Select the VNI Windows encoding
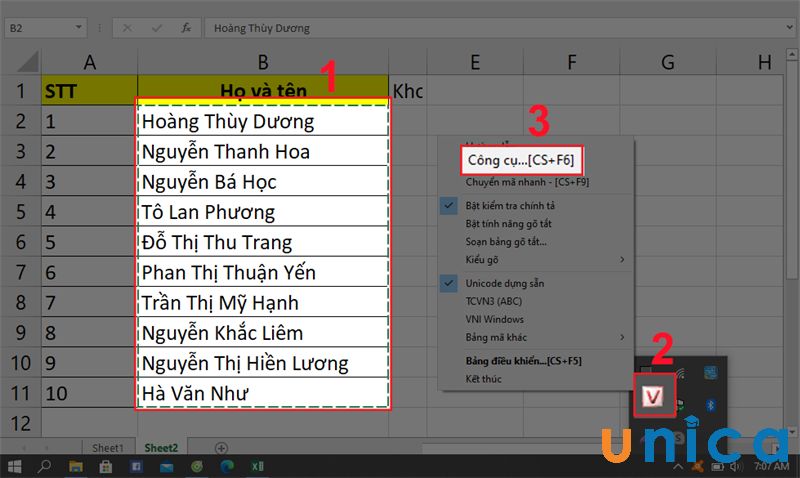This screenshot has height=478, width=800. click(494, 319)
